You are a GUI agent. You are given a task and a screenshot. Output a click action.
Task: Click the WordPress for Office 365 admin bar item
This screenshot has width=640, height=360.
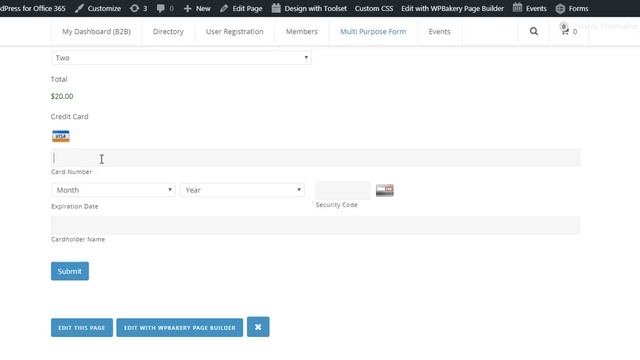(x=33, y=8)
